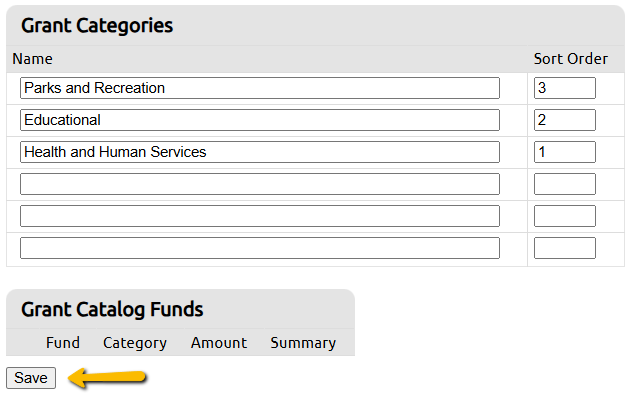Screen dimensions: 631x394
Task: Edit sort order for Health and Human Services
Action: [x=565, y=152]
